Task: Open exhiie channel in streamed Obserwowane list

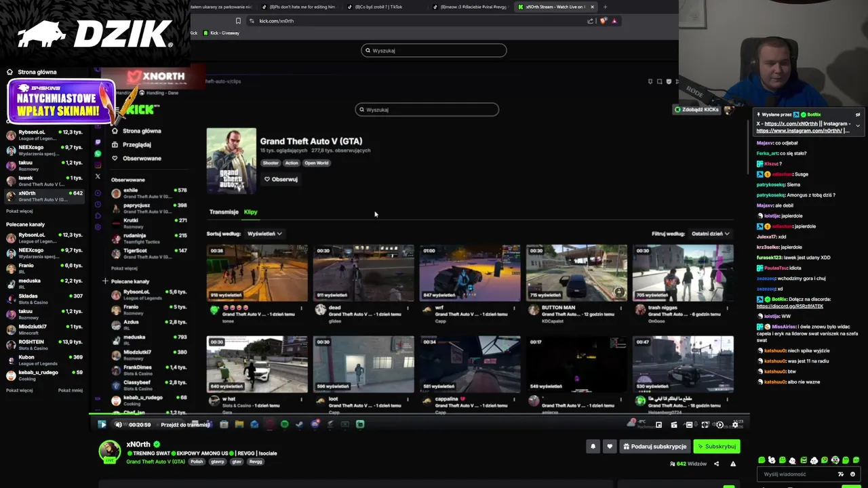Action: [149, 193]
